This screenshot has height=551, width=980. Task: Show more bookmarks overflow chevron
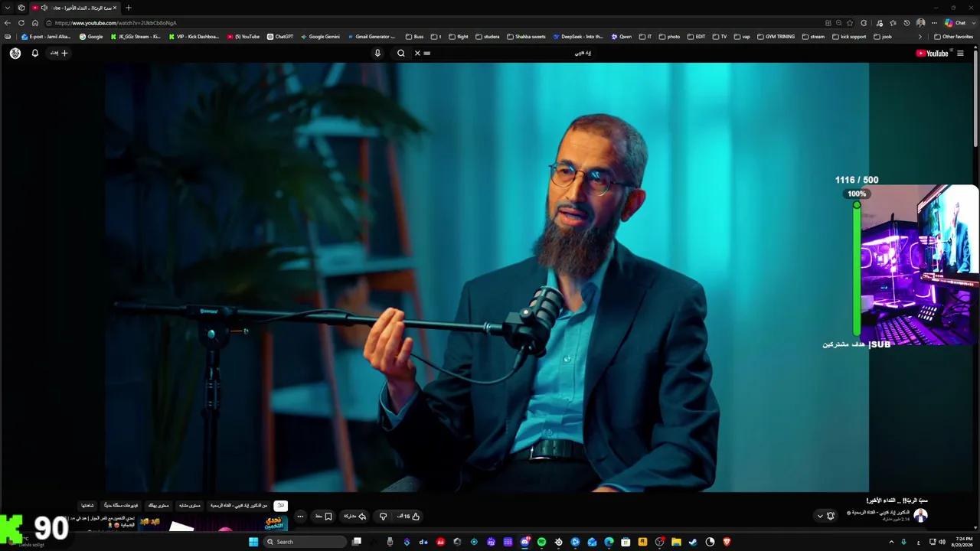pos(920,37)
